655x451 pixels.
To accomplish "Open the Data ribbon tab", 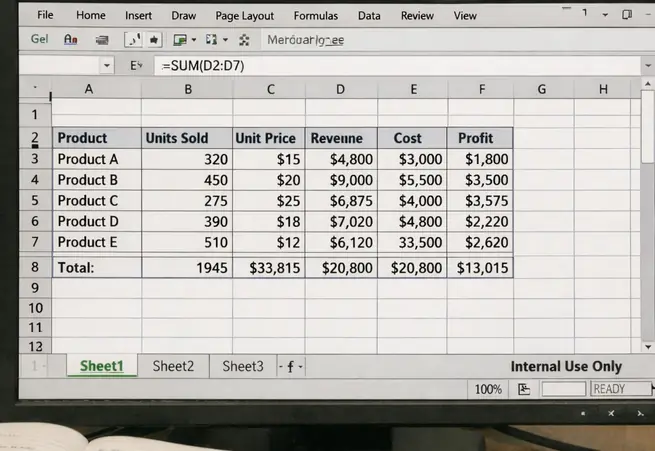I will click(x=369, y=16).
